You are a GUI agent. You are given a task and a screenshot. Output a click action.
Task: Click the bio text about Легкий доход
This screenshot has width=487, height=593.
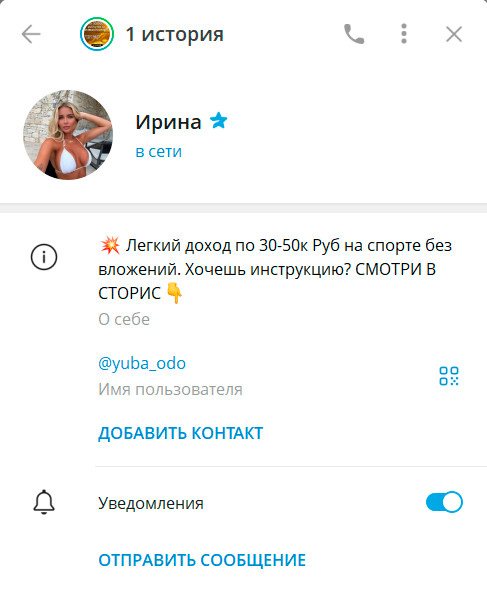pos(275,269)
